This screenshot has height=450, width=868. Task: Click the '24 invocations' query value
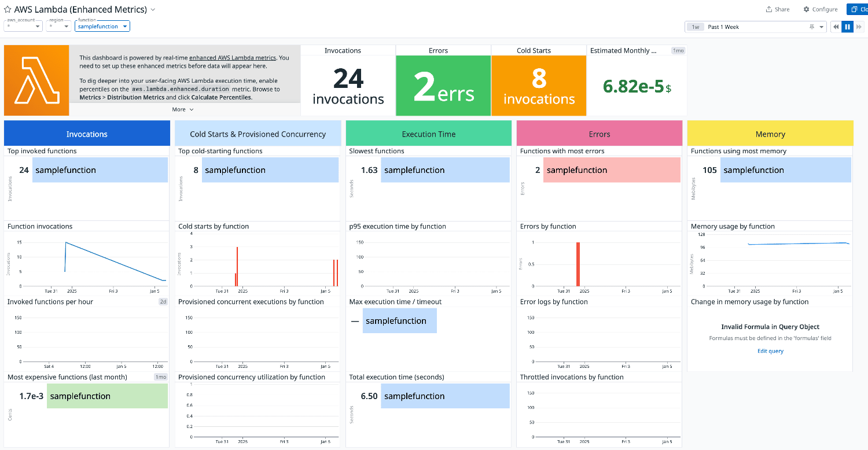click(348, 86)
